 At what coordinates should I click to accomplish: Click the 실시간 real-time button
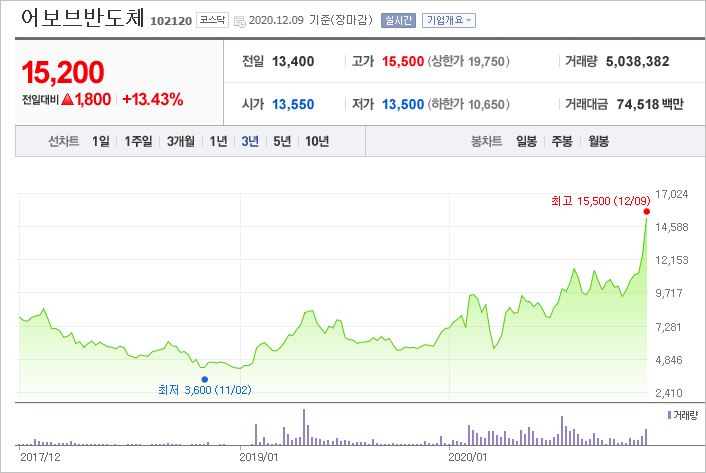pos(398,20)
